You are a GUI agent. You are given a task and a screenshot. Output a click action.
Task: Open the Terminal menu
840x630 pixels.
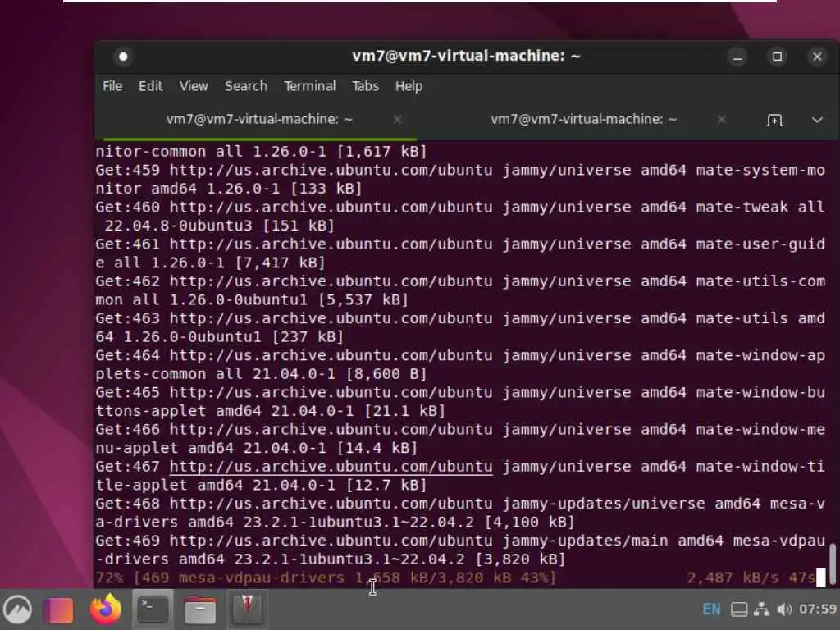(309, 86)
